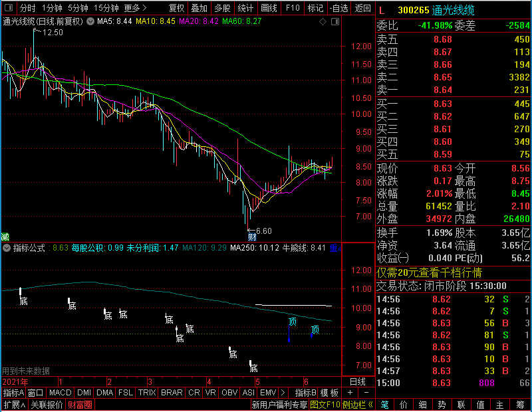The image size is (532, 412).
Task: Select the MACD indicator
Action: coord(60,393)
